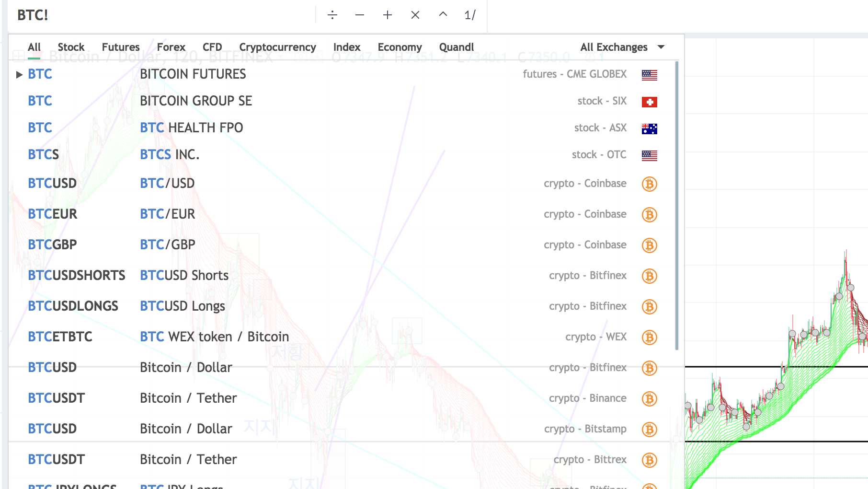Click 'crypto - WEX' label
Viewport: 868px width, 489px height.
pos(596,337)
